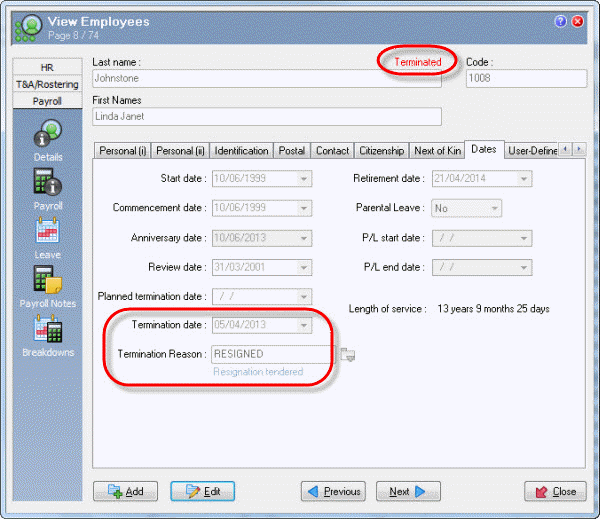Select the HR sidebar section

pos(47,67)
